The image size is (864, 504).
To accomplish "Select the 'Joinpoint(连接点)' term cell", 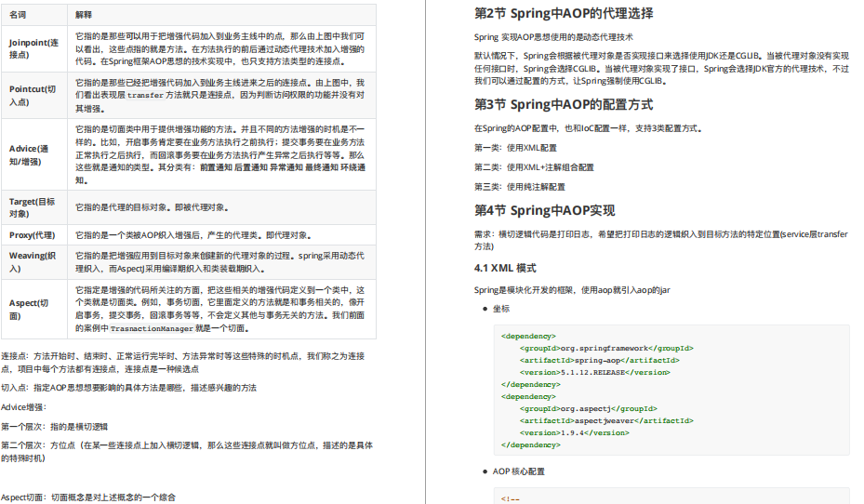I will (x=34, y=48).
